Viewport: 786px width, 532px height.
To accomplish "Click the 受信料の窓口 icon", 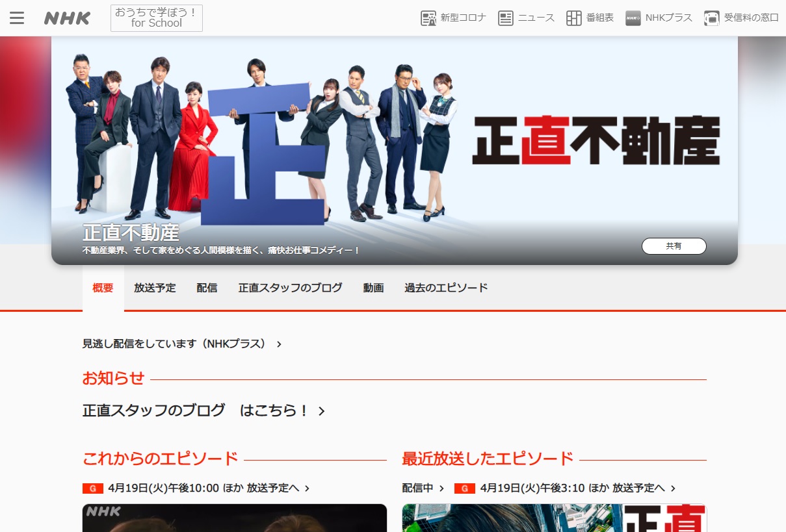I will [x=712, y=18].
